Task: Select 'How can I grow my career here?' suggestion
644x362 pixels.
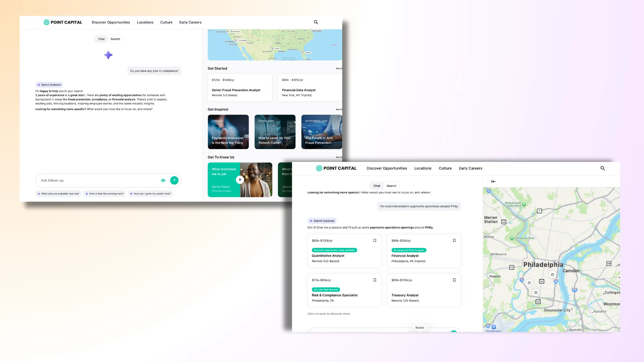Action: [150, 194]
